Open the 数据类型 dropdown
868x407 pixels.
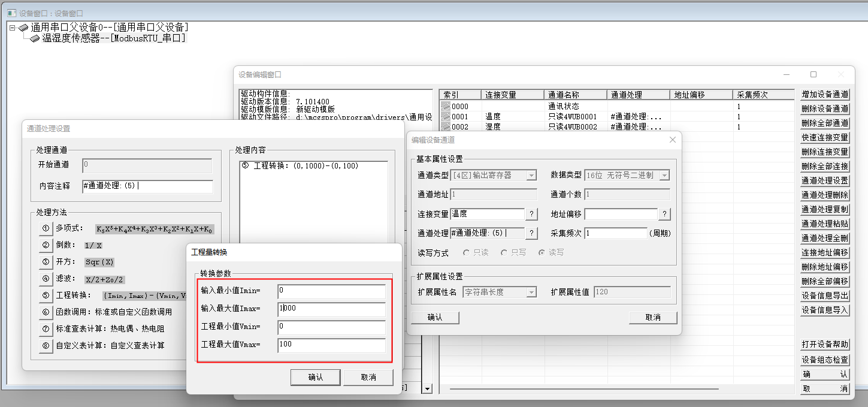[664, 176]
